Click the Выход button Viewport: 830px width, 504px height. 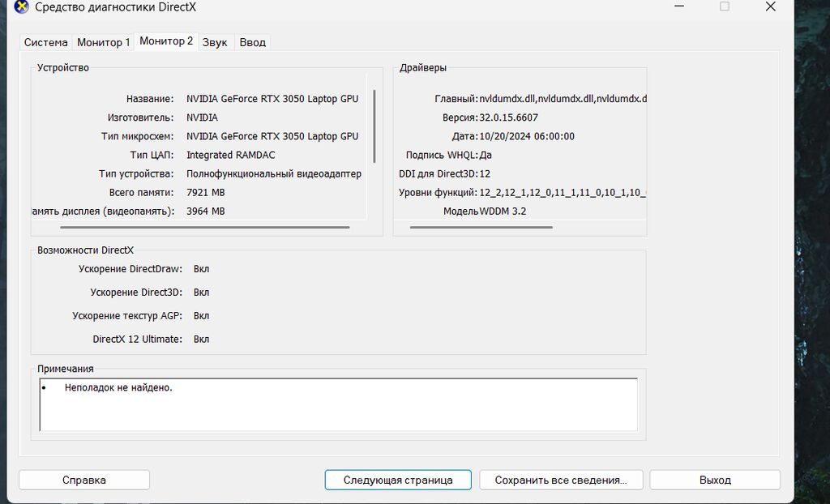click(x=715, y=481)
